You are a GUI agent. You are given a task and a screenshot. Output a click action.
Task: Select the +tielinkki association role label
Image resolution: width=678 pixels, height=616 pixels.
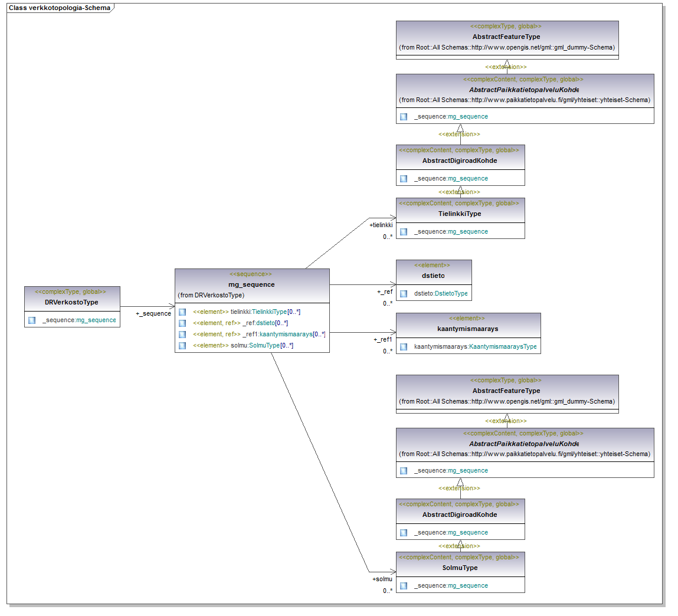click(381, 225)
